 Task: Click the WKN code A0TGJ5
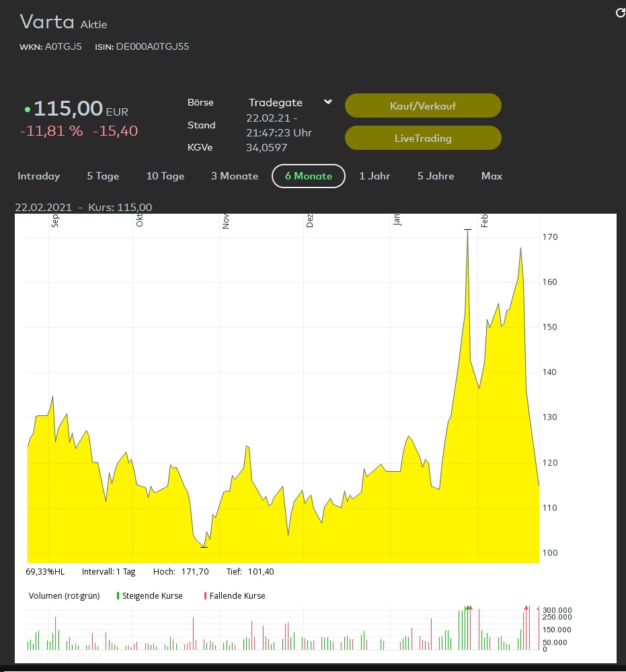pyautogui.click(x=63, y=47)
